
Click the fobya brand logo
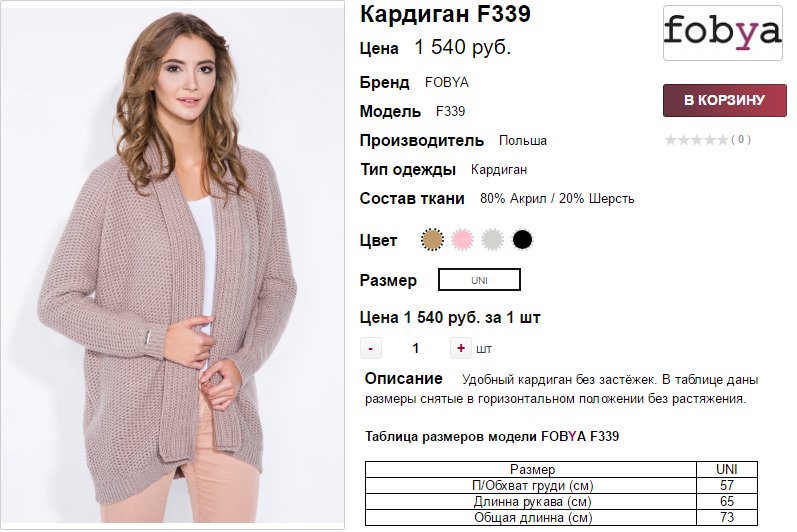pyautogui.click(x=722, y=33)
